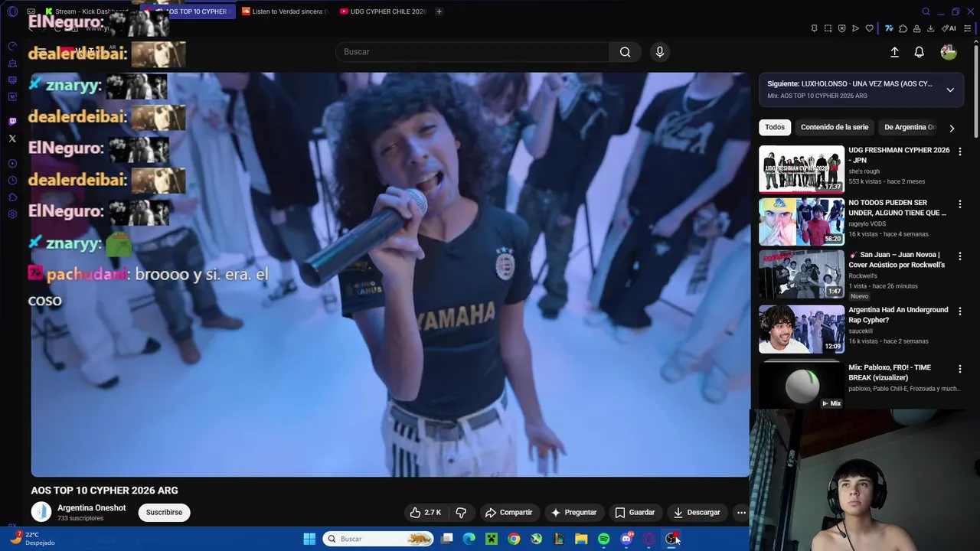The height and width of the screenshot is (551, 980).
Task: Like the video with 2.7 K likes
Action: coord(426,512)
